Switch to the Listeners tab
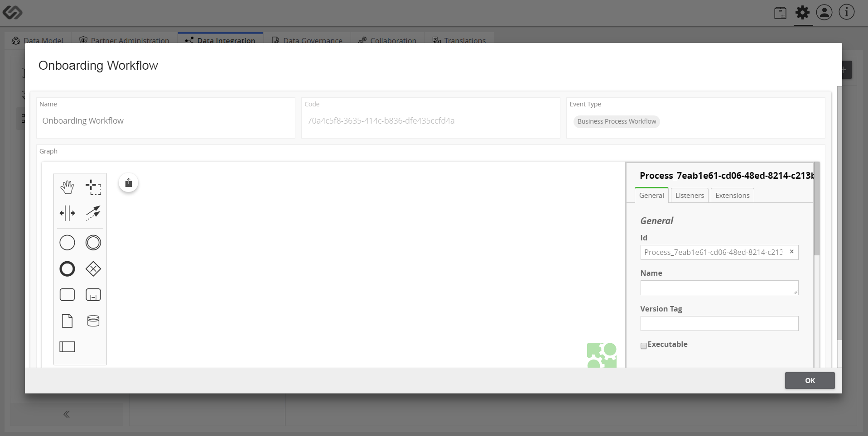The image size is (868, 436). (690, 196)
